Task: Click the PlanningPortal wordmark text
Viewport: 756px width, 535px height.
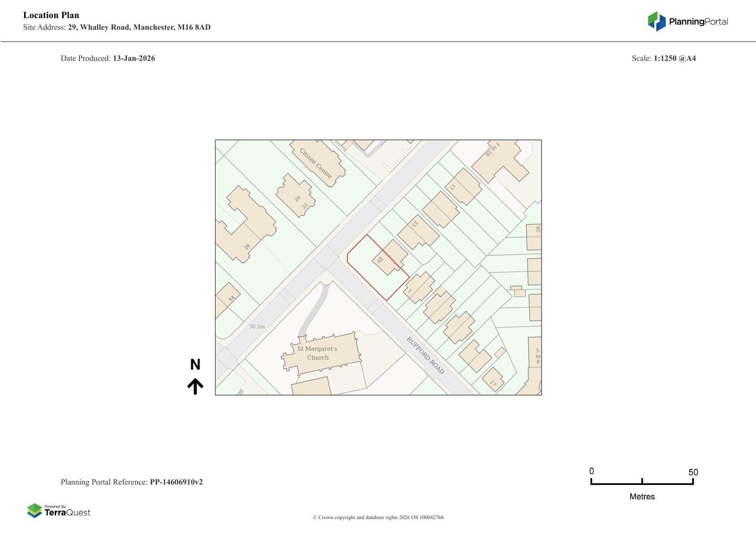Action: tap(698, 22)
